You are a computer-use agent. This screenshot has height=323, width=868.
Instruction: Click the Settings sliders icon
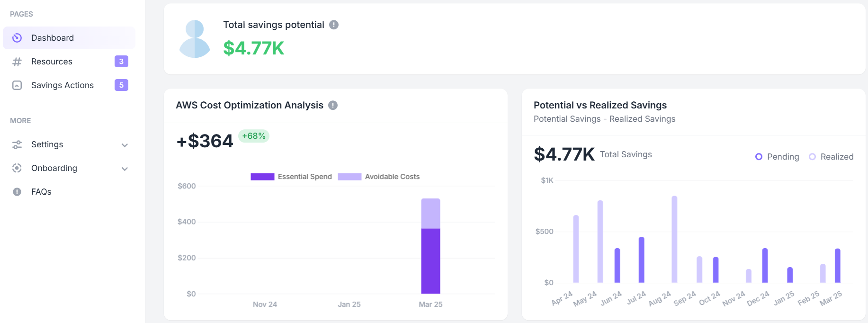pyautogui.click(x=17, y=144)
